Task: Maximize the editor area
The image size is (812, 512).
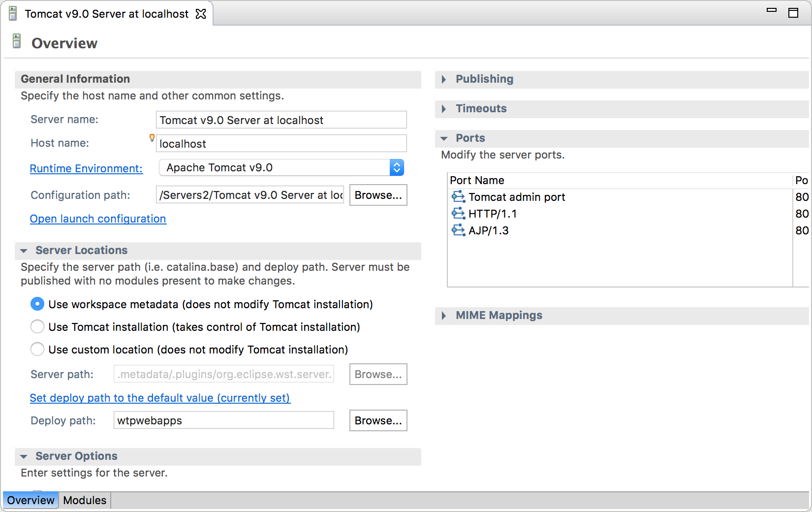Action: click(793, 13)
